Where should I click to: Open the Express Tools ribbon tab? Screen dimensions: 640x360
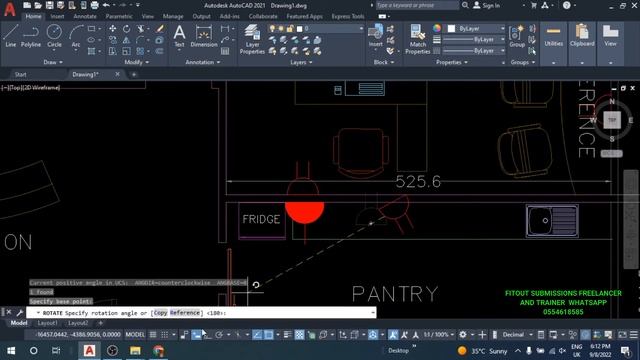click(348, 16)
